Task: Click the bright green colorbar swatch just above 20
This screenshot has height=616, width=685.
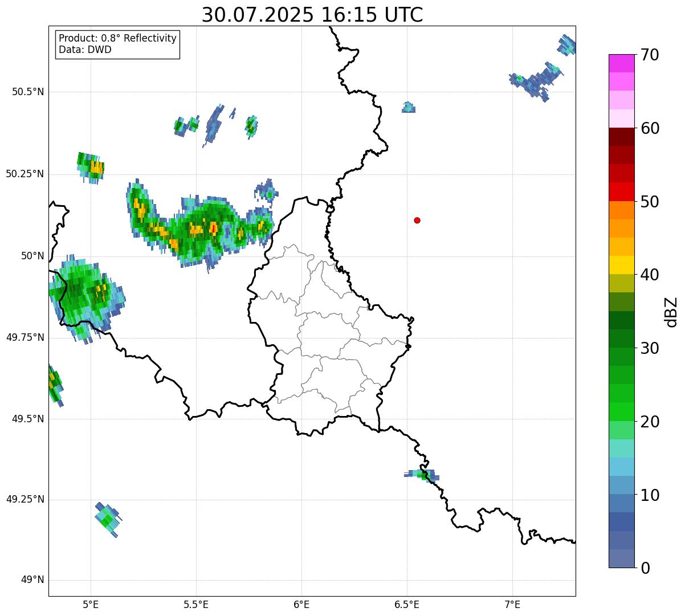Action: point(621,412)
